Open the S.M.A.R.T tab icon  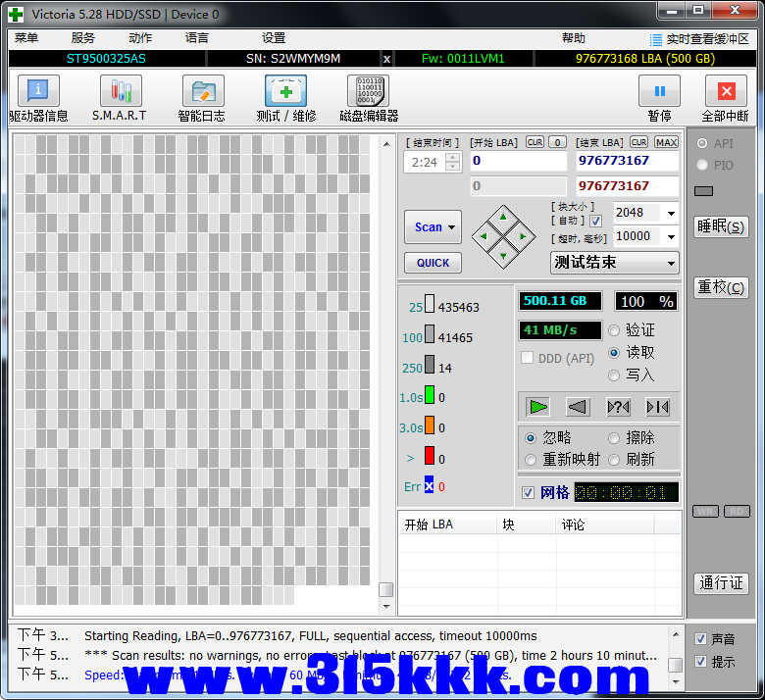pos(121,91)
